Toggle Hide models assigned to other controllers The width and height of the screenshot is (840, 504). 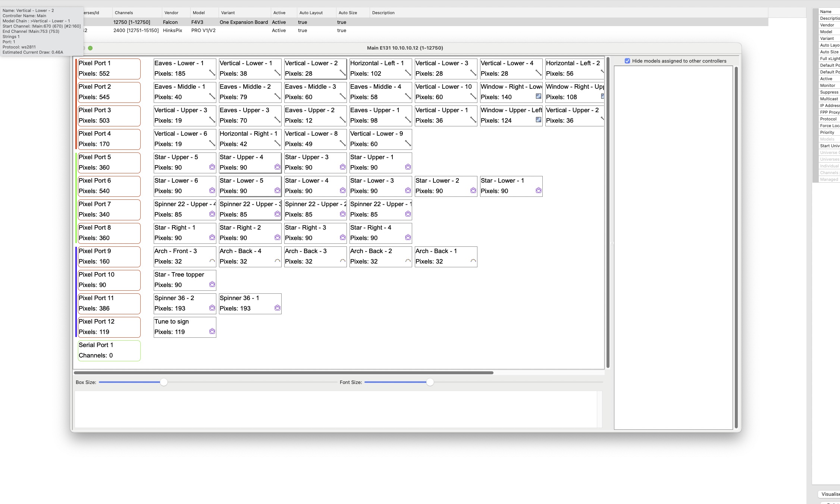627,61
